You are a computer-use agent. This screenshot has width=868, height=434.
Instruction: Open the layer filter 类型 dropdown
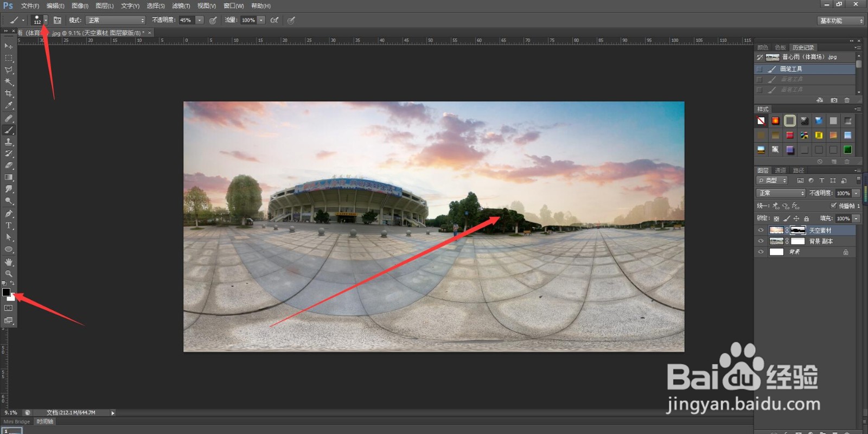[772, 180]
